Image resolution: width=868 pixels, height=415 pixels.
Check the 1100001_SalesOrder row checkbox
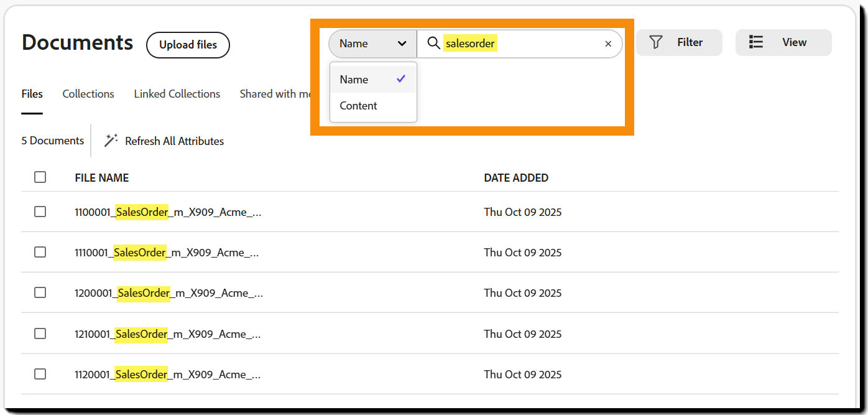pyautogui.click(x=40, y=212)
